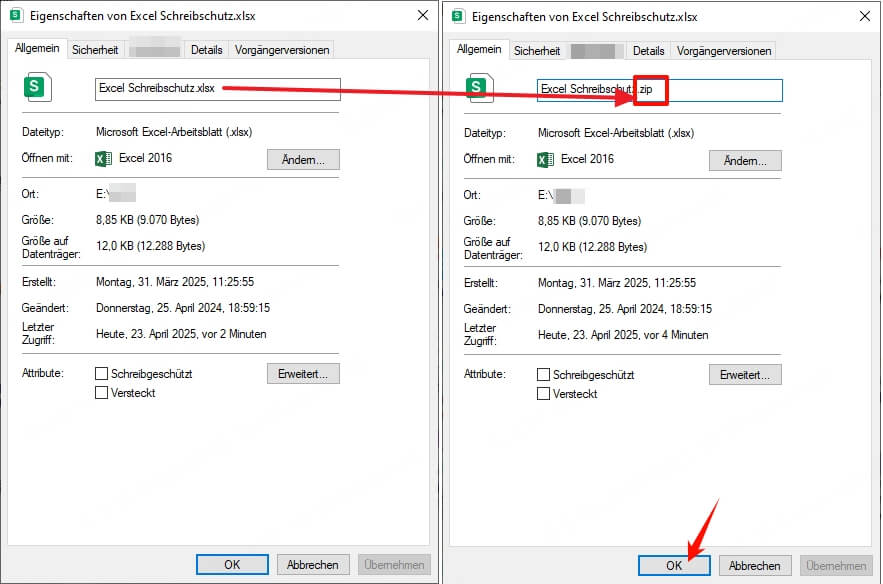Close the left properties dialog
This screenshot has width=883, height=584.
point(423,15)
